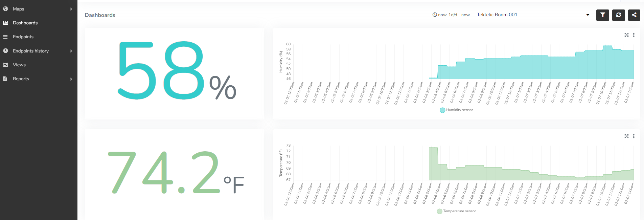The width and height of the screenshot is (644, 220).
Task: Expand the Reports submenu chevron
Action: [71, 79]
